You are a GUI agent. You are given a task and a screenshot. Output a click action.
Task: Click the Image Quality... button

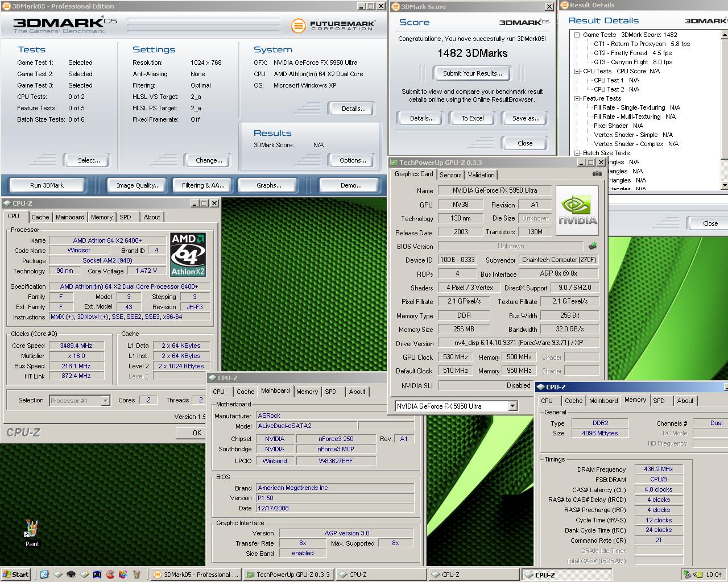coord(138,185)
